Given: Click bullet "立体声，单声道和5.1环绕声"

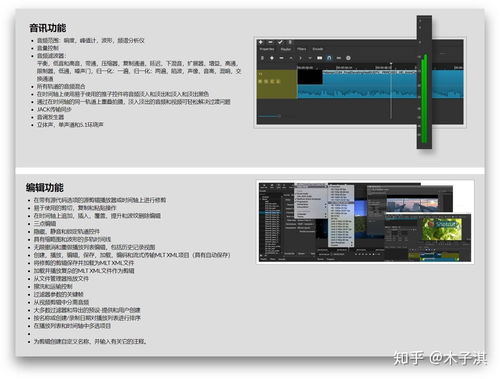Looking at the screenshot, I should [x=70, y=125].
